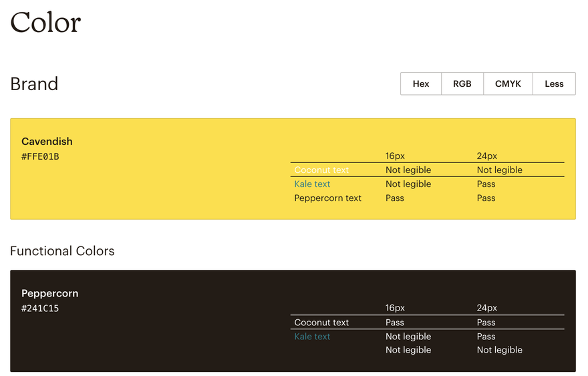
Task: Click Coconut text row on Cavendish swatch
Action: click(321, 170)
